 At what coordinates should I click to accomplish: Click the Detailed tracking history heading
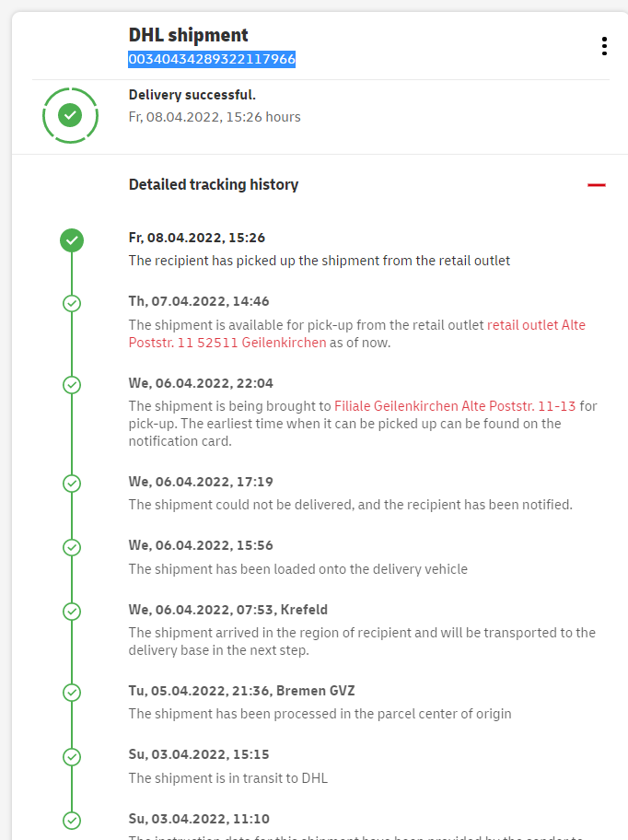[214, 185]
